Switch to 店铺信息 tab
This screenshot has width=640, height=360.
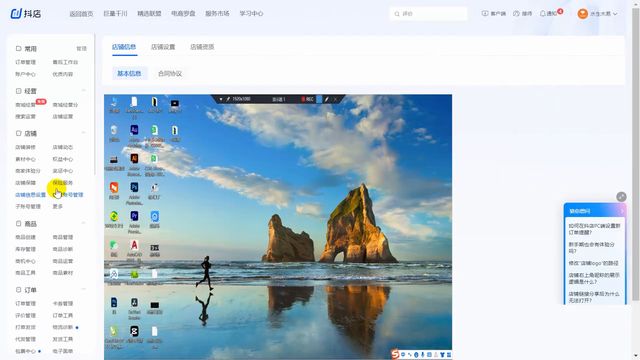pyautogui.click(x=124, y=47)
